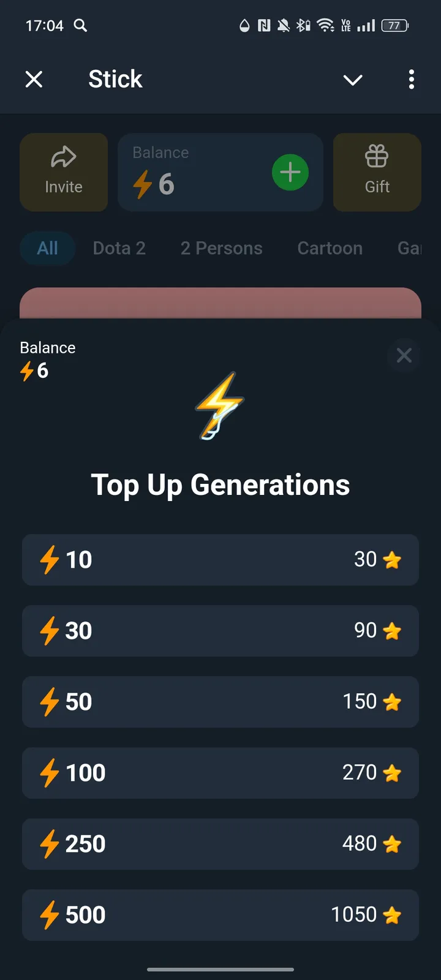Open the Cartoon category tab

(x=330, y=248)
